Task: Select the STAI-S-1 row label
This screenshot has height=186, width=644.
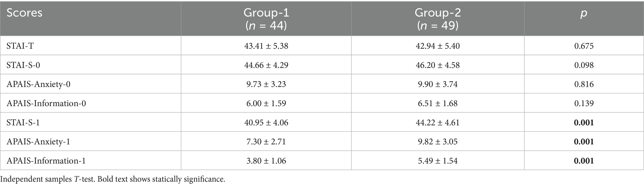Action: click(23, 122)
